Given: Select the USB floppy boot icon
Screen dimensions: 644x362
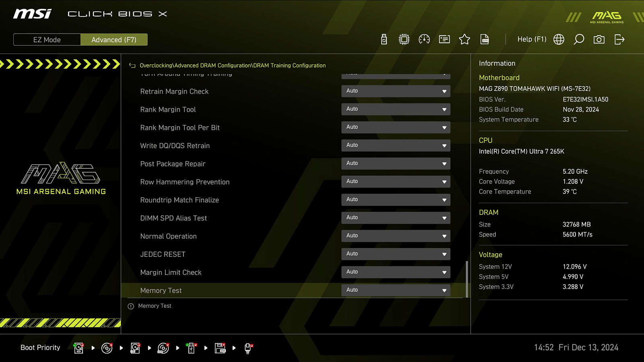Looking at the screenshot, I should pyautogui.click(x=220, y=348).
